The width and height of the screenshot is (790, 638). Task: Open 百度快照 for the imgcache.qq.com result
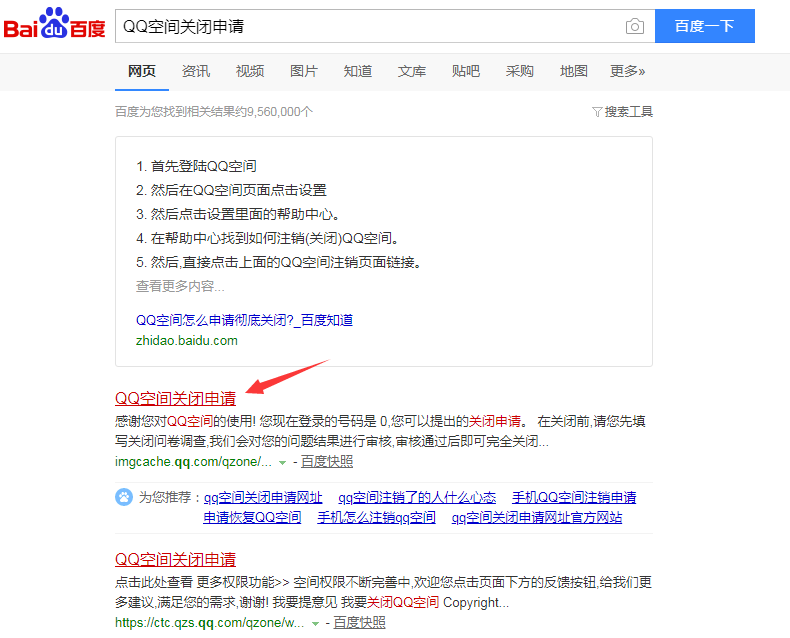coord(327,462)
